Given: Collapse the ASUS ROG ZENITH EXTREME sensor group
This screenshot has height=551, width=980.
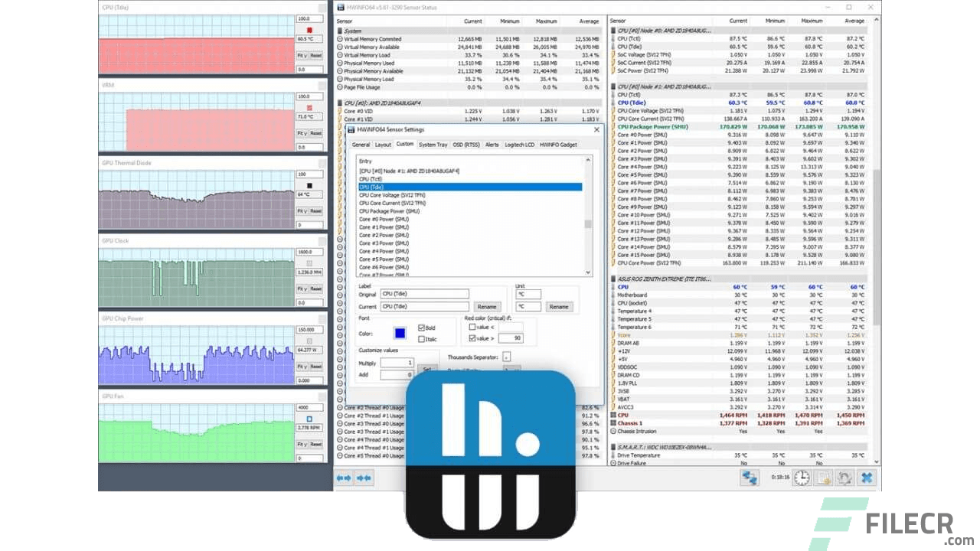Looking at the screenshot, I should click(612, 279).
